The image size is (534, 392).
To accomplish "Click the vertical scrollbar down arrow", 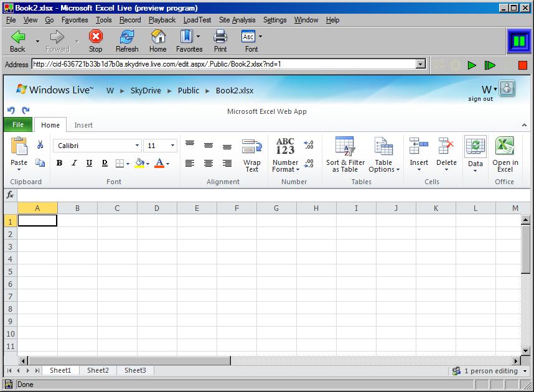I will pos(525,350).
